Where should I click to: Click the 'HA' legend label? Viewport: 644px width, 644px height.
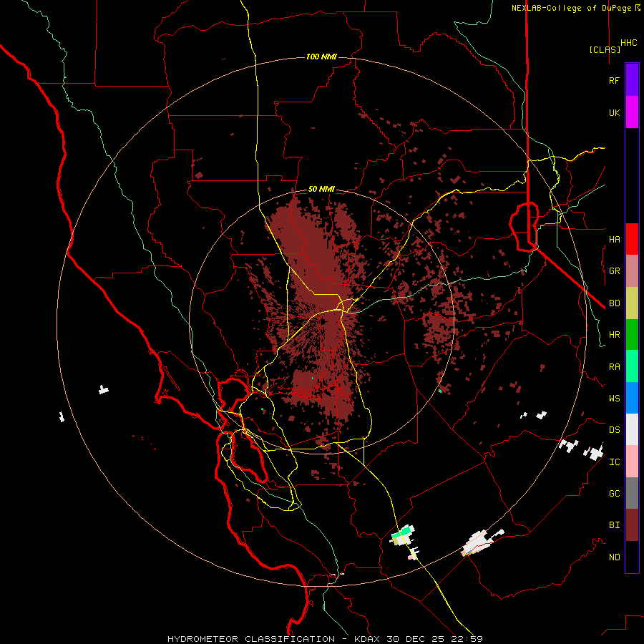click(614, 240)
